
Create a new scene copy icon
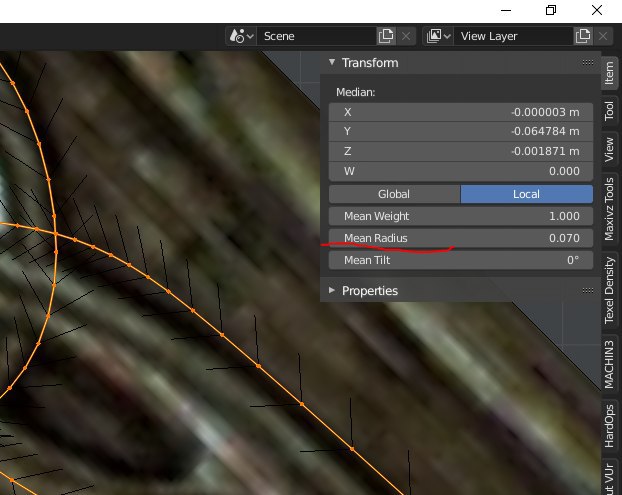(386, 36)
